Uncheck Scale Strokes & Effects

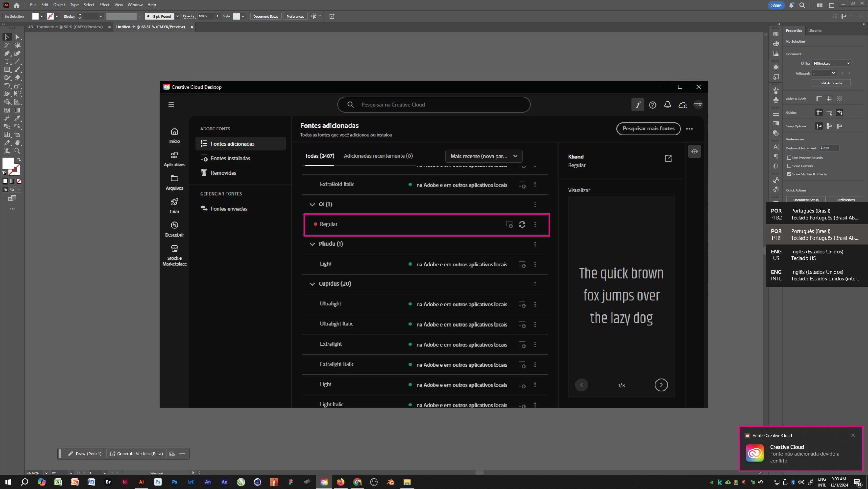click(789, 174)
